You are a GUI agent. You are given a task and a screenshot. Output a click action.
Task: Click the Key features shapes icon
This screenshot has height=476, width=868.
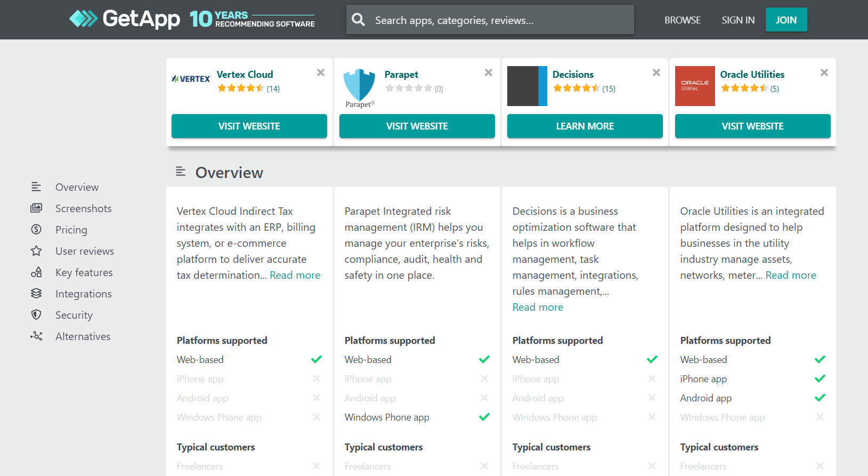[36, 272]
